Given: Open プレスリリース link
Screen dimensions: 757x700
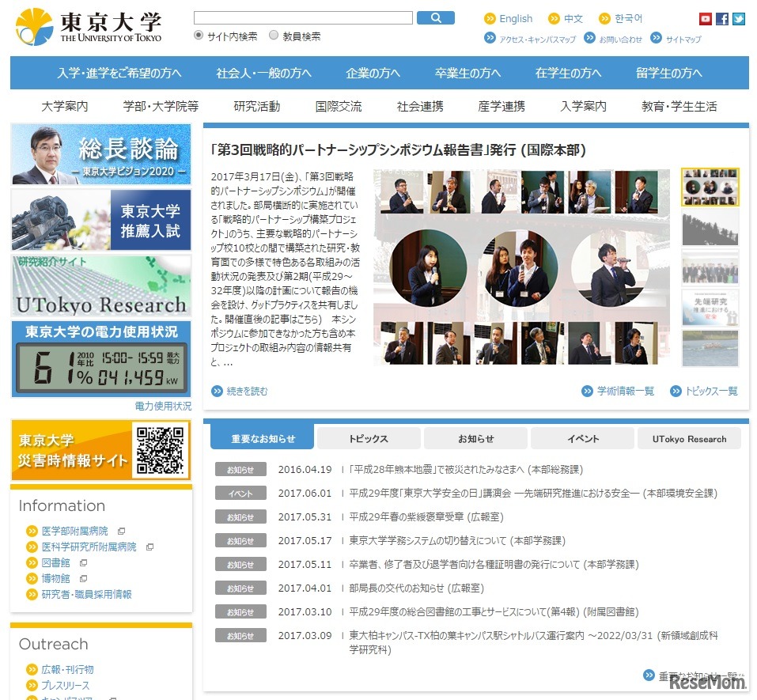Looking at the screenshot, I should [65, 686].
